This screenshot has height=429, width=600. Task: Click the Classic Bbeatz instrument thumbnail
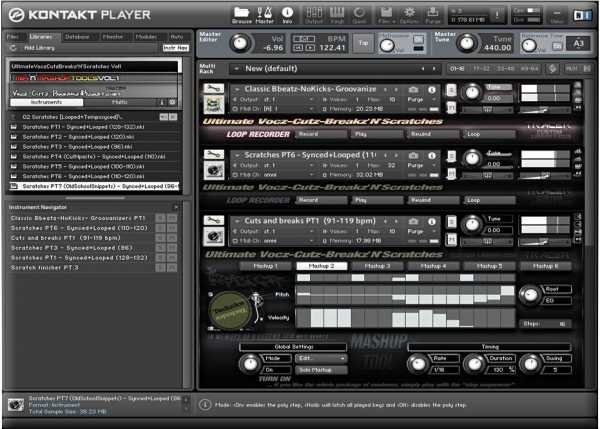click(214, 105)
